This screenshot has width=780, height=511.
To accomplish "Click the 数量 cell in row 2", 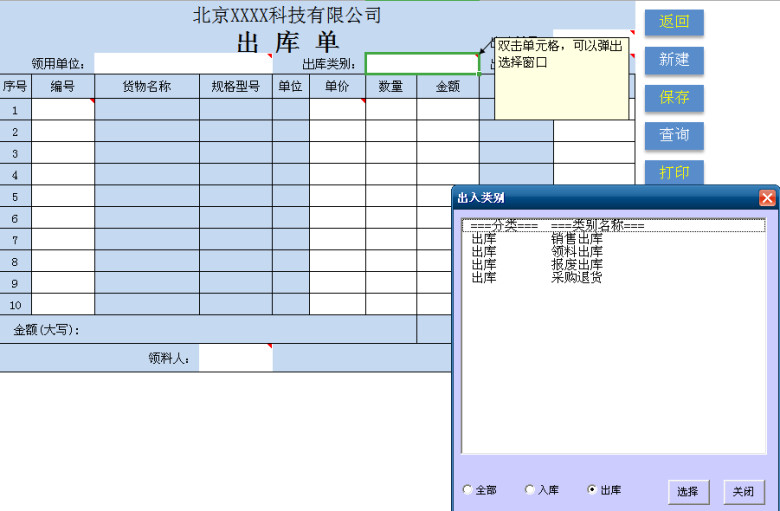I will (x=391, y=131).
